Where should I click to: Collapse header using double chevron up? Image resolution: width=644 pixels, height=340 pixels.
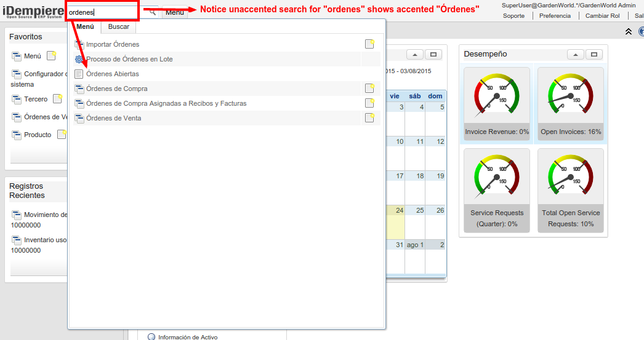[x=628, y=31]
